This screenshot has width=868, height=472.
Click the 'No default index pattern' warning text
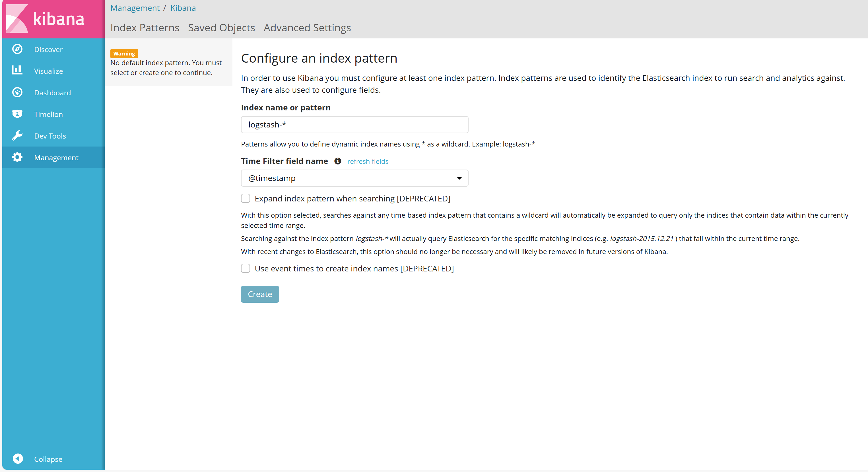[x=166, y=68]
